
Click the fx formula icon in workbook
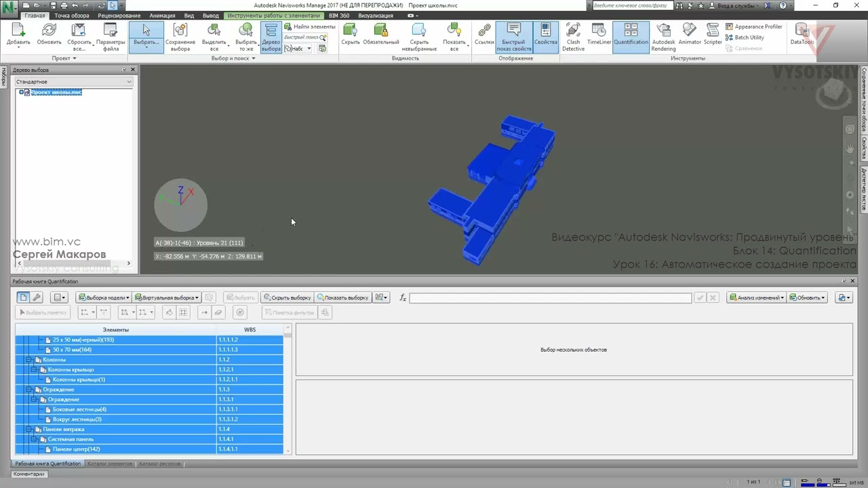tap(403, 298)
